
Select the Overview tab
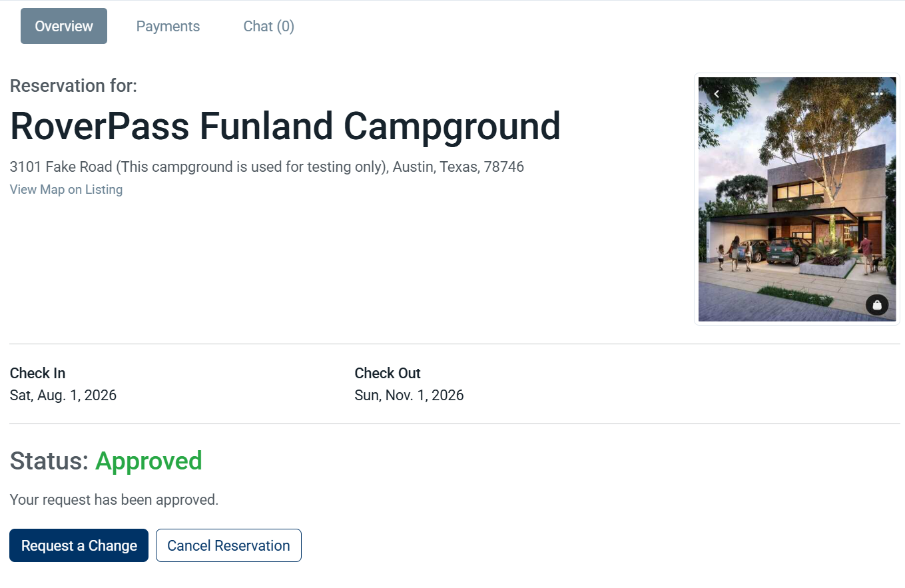64,26
